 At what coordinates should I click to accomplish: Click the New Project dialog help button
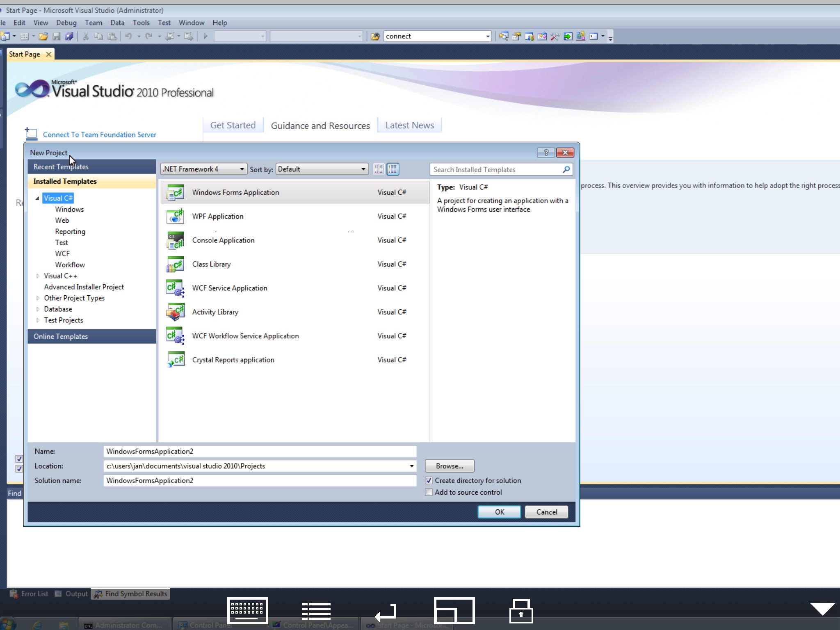click(x=546, y=153)
